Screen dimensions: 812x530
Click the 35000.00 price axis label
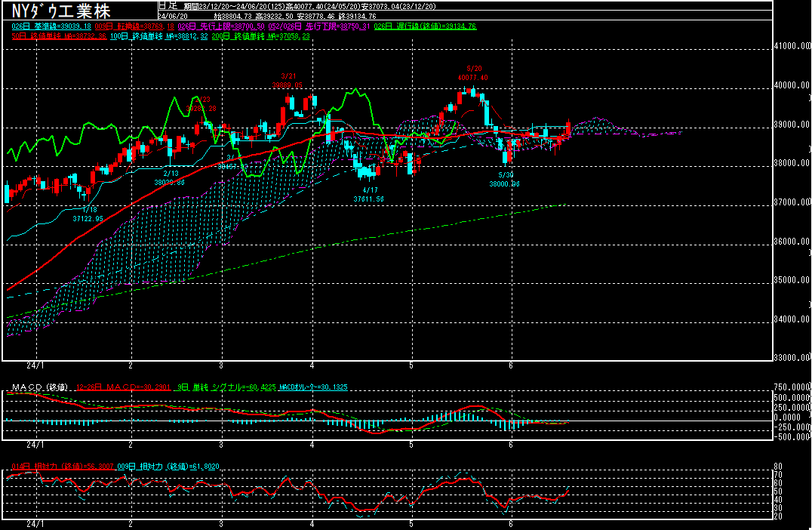(792, 280)
